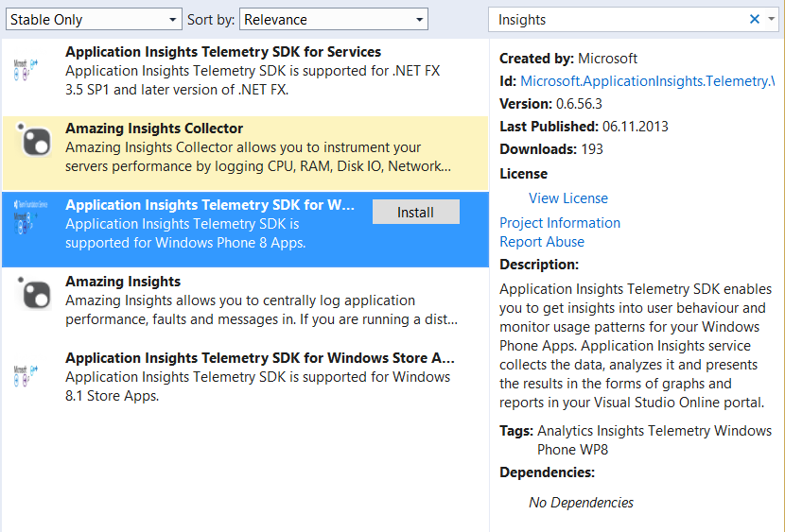The image size is (785, 532).
Task: Select Application Insights SDK for Windows Store Apps
Action: pyautogui.click(x=260, y=358)
